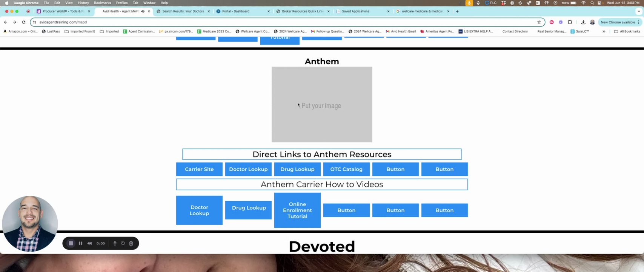Click Doctor Lookup under How to Videos
This screenshot has height=272, width=644.
[x=199, y=210]
